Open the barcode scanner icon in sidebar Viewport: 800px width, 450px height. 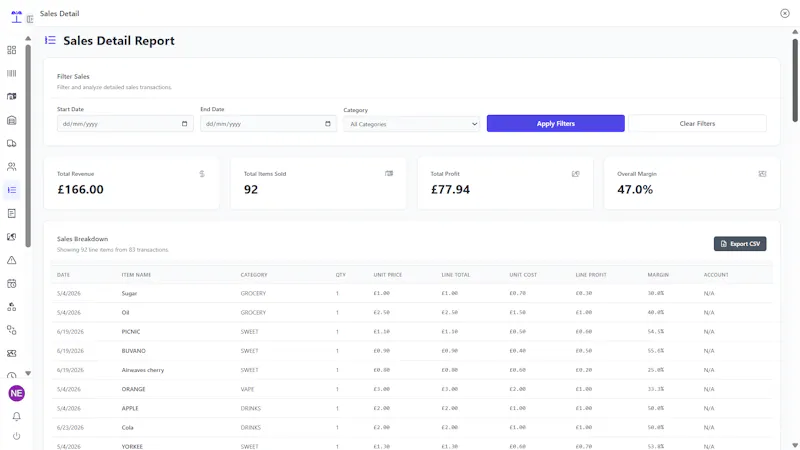[12, 73]
